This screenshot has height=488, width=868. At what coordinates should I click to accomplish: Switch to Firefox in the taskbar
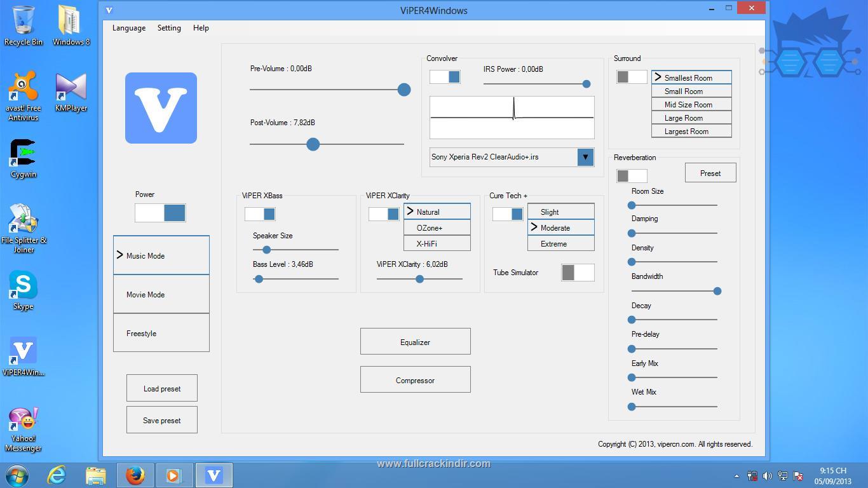coord(135,475)
